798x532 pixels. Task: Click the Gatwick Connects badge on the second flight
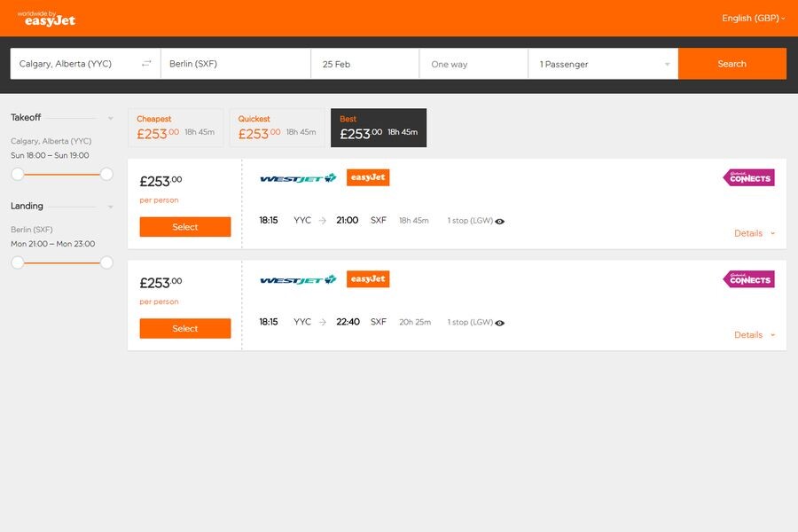pyautogui.click(x=748, y=278)
